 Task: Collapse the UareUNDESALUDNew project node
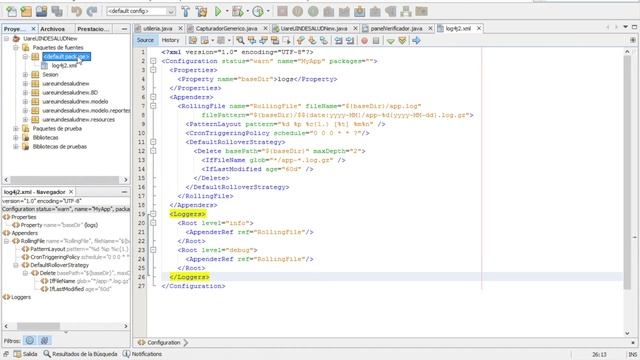click(x=7, y=39)
